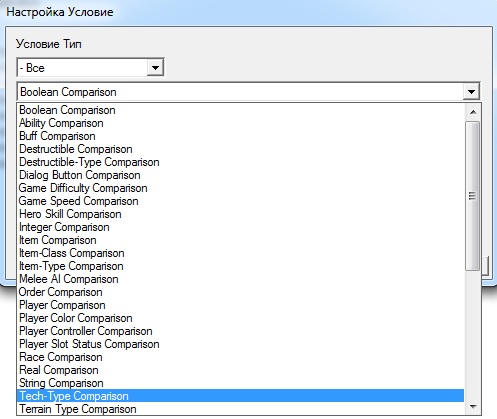The height and width of the screenshot is (419, 497).
Task: Pick Race Comparison entry
Action: click(240, 357)
